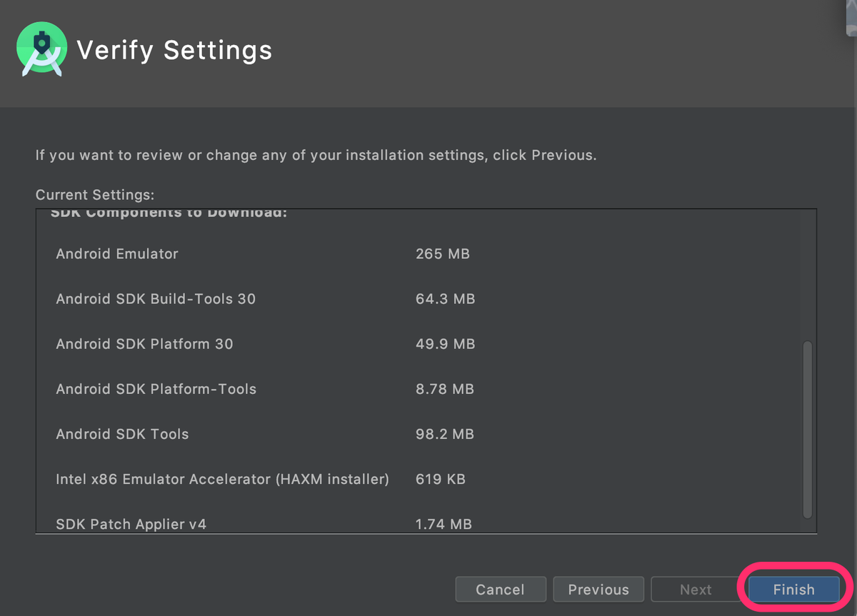857x616 pixels.
Task: Select the Android Emulator row
Action: point(117,253)
